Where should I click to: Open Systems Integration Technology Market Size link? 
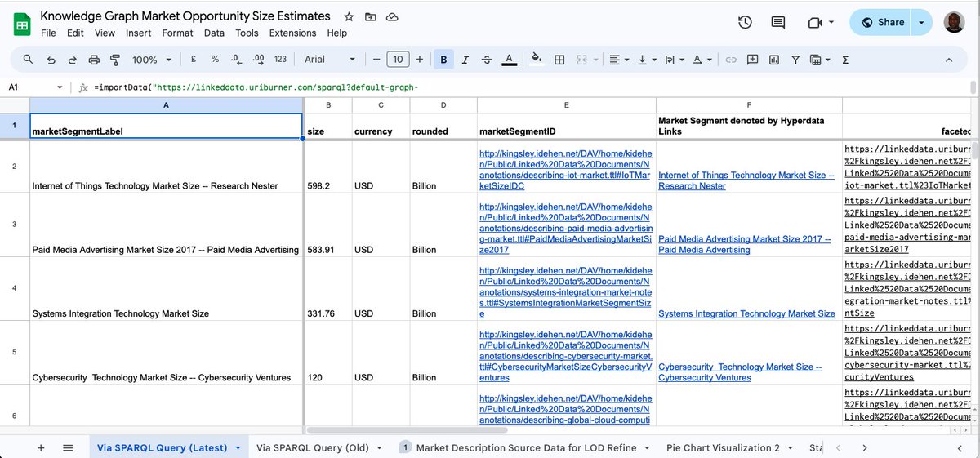click(x=746, y=313)
